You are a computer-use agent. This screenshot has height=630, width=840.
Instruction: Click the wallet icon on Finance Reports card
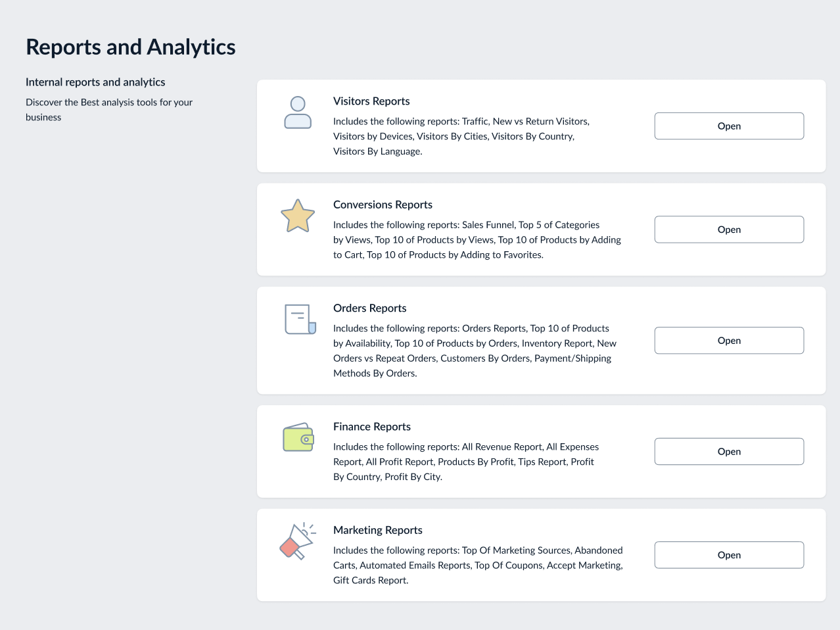point(298,437)
